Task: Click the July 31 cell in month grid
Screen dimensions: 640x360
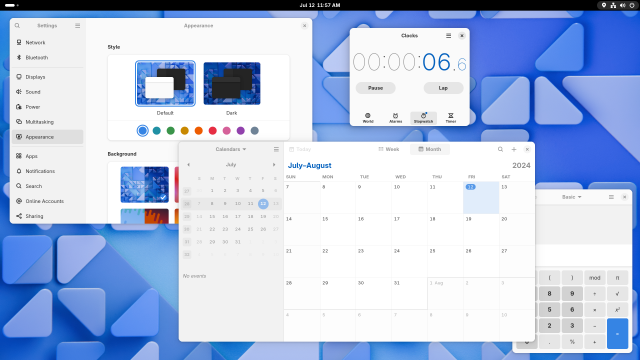Action: [x=410, y=293]
